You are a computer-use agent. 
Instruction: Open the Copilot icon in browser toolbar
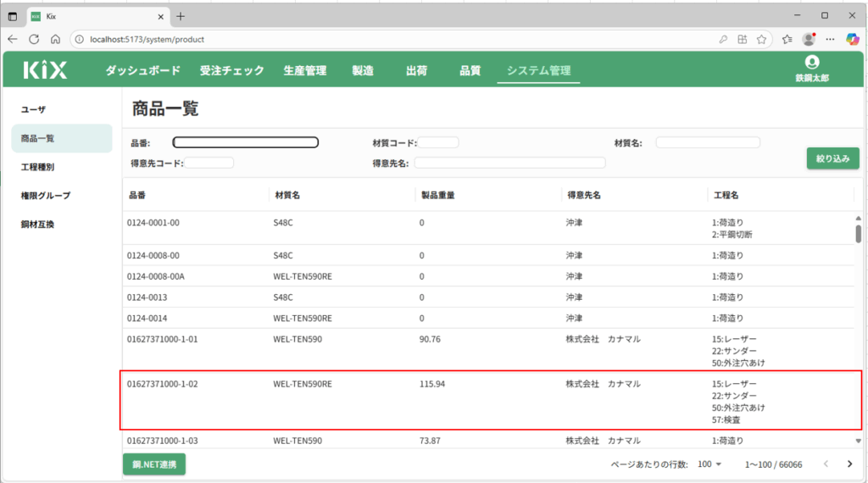(x=853, y=39)
